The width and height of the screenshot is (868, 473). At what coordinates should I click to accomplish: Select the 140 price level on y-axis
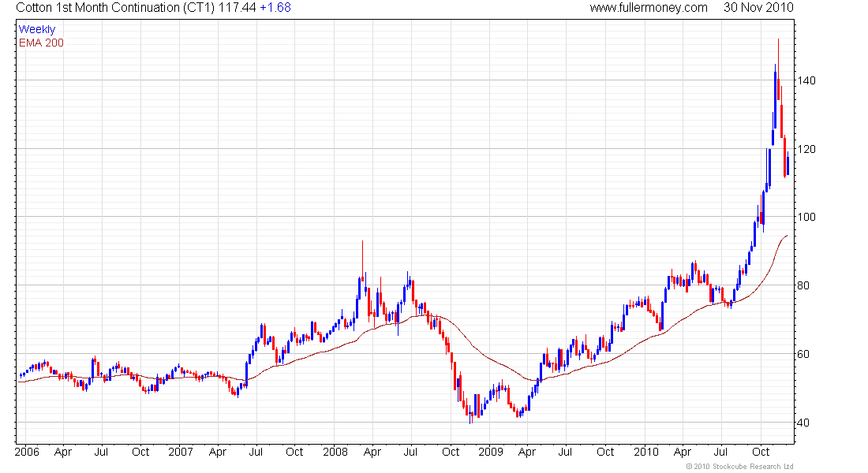pos(805,80)
